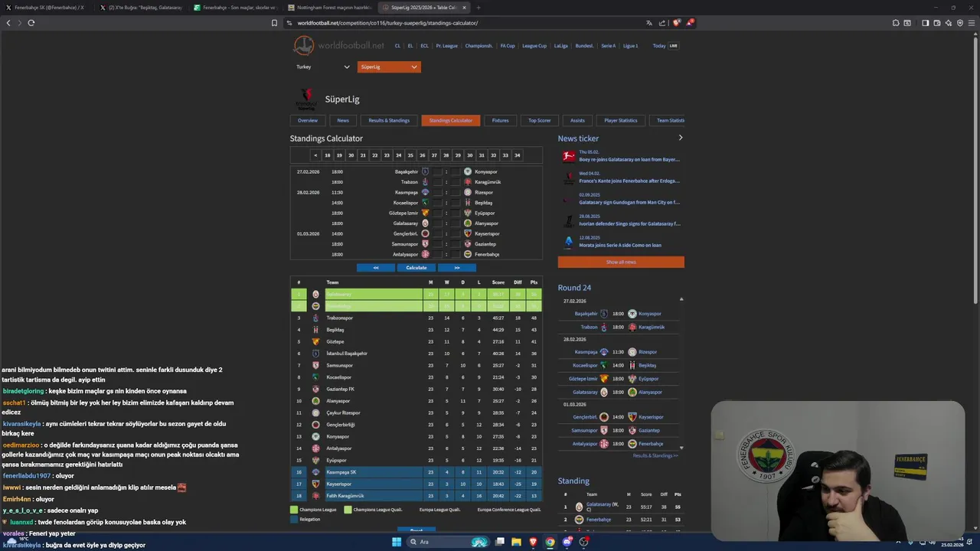
Task: Switch to the Fenerbahçe SK X browser tab
Action: (46, 8)
